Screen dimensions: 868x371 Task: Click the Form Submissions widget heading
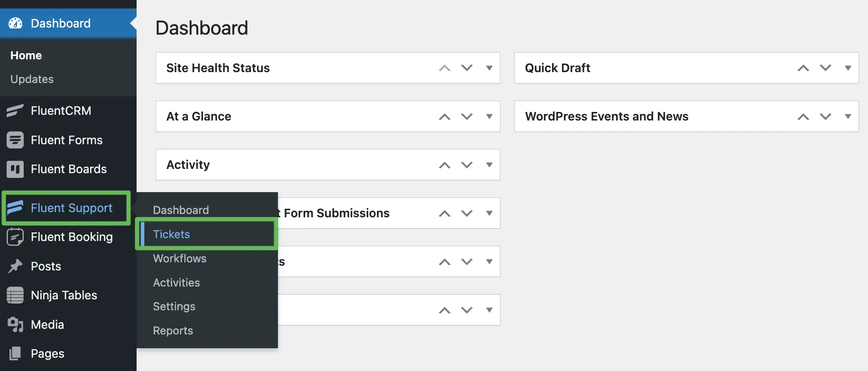[334, 213]
